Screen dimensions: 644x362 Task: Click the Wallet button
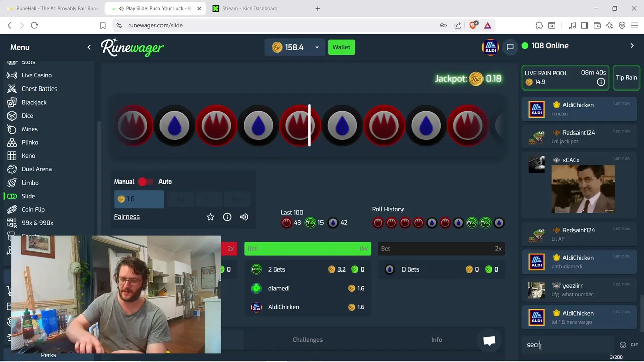click(x=341, y=47)
